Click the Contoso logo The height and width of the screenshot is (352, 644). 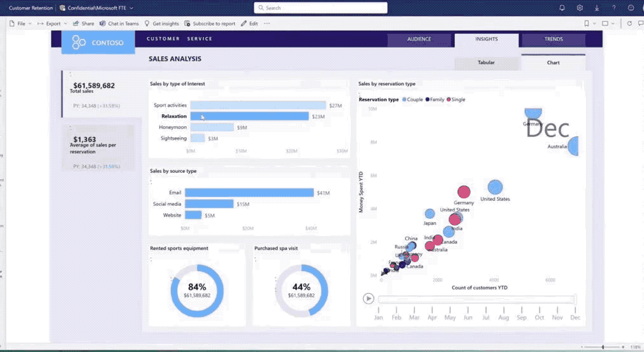[x=98, y=42]
